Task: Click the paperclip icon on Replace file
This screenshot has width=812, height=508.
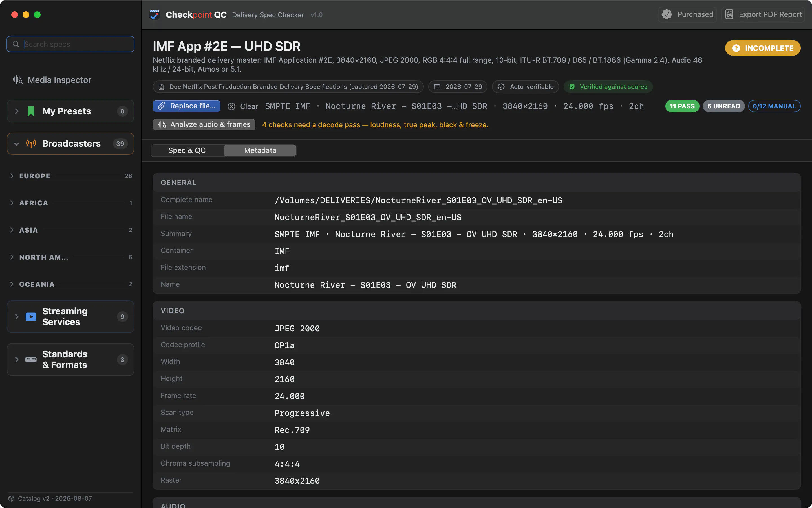Action: (x=161, y=106)
